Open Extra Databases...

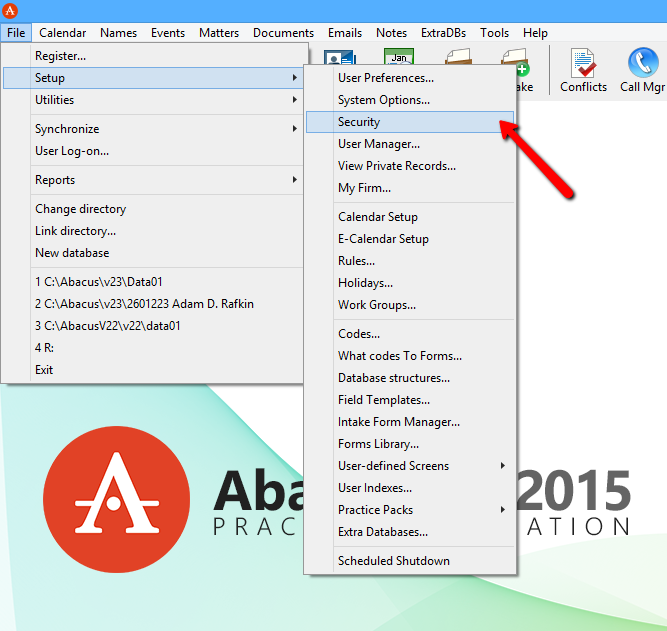[410, 532]
